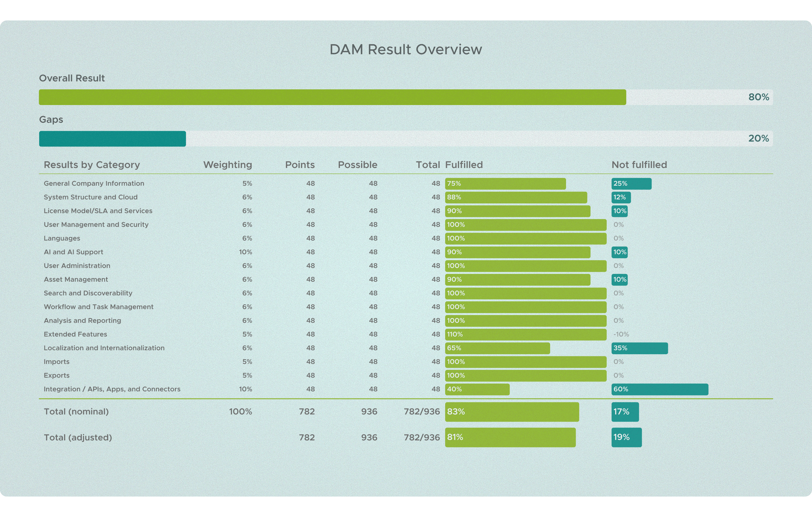
Task: Click the Integration / APIs, Apps, and Connectors label
Action: pos(112,389)
